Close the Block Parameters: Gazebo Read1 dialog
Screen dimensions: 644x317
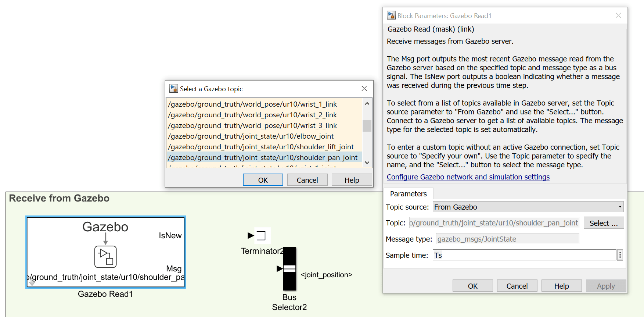(x=619, y=15)
